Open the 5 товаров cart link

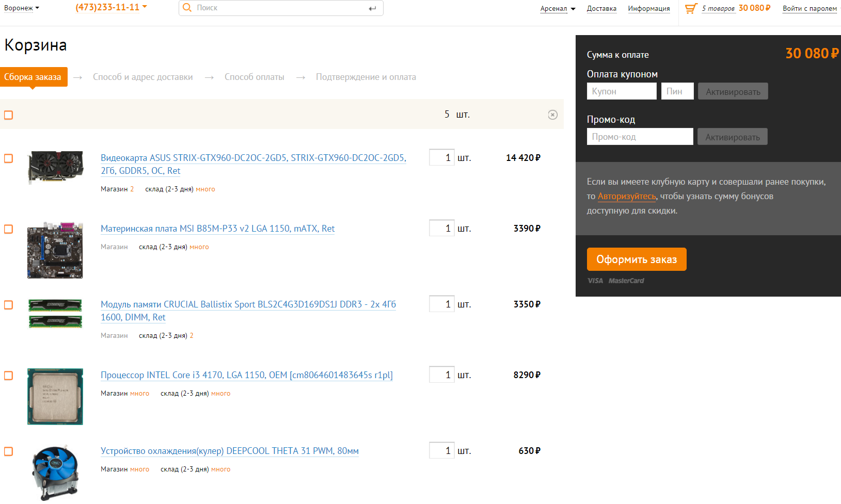718,9
